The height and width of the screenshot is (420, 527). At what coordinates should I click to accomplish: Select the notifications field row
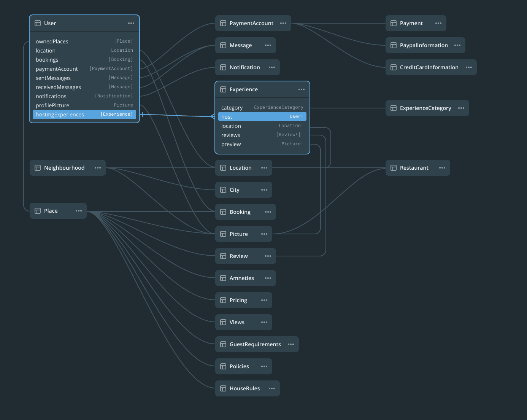click(84, 96)
